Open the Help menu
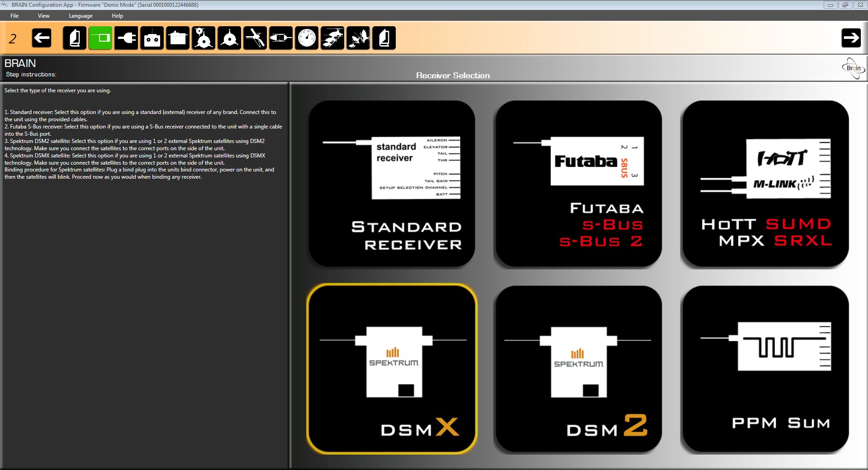This screenshot has height=470, width=868. point(117,16)
